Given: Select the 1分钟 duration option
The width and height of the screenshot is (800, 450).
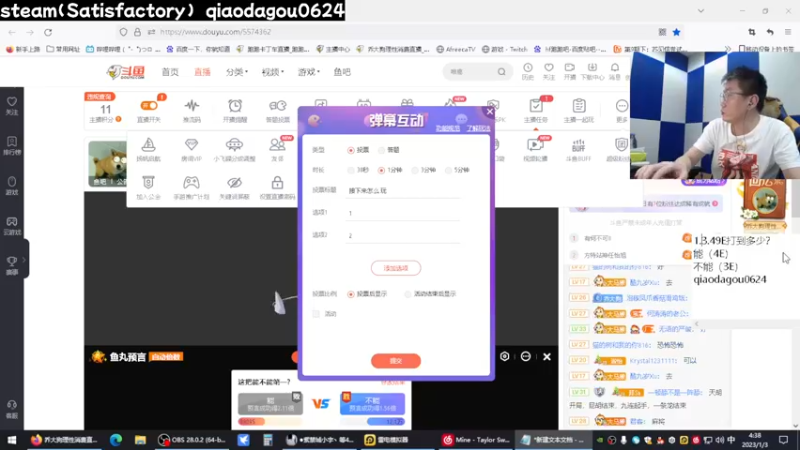Looking at the screenshot, I should click(x=381, y=170).
